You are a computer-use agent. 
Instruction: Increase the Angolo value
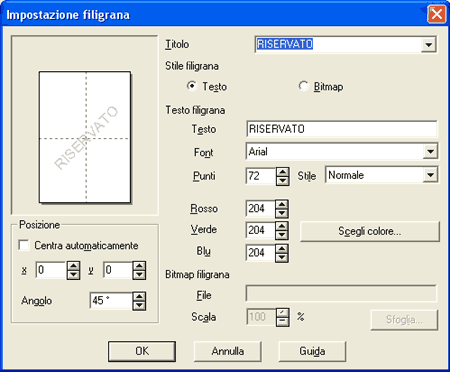tap(139, 297)
